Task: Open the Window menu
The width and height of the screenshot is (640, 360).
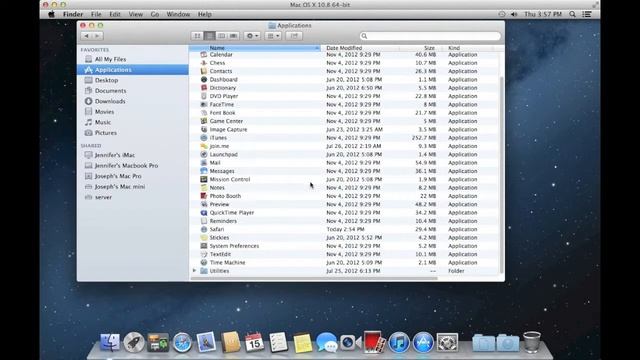Action: [x=178, y=14]
